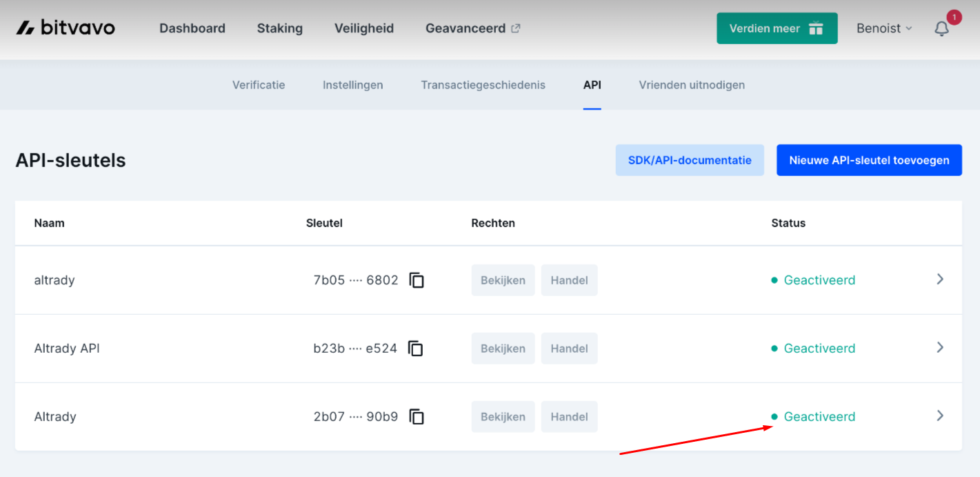Select the API tab
The width and height of the screenshot is (980, 477).
coord(592,85)
